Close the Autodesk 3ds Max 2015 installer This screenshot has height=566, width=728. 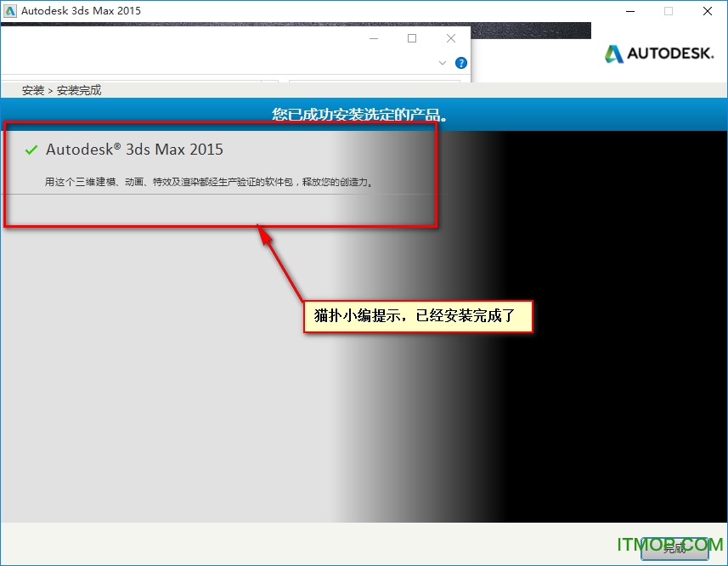[x=708, y=11]
